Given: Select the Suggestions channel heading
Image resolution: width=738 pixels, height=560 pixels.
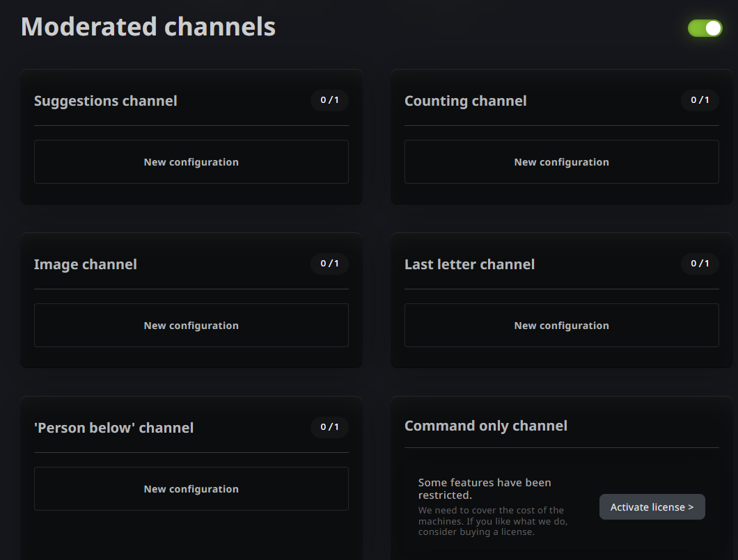Looking at the screenshot, I should pyautogui.click(x=106, y=101).
